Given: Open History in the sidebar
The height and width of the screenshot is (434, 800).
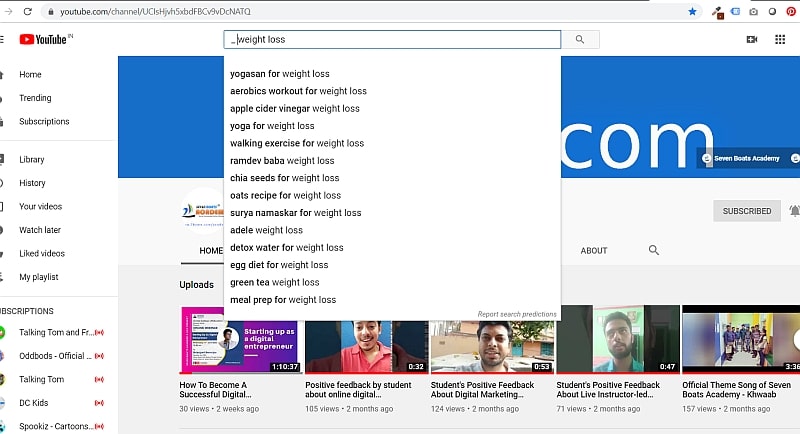Looking at the screenshot, I should click(x=32, y=183).
